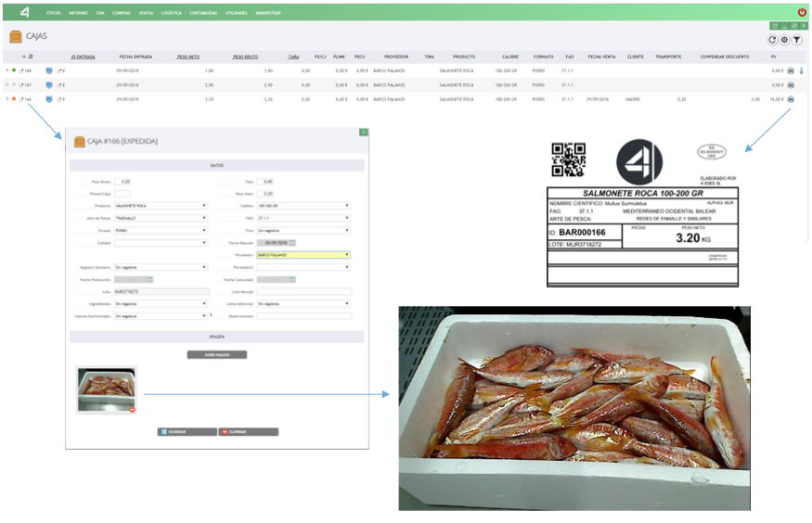Viewport: 812px width, 523px height.
Task: Expand the Proveedor dropdown showing Barco Palamos
Action: coord(303,254)
